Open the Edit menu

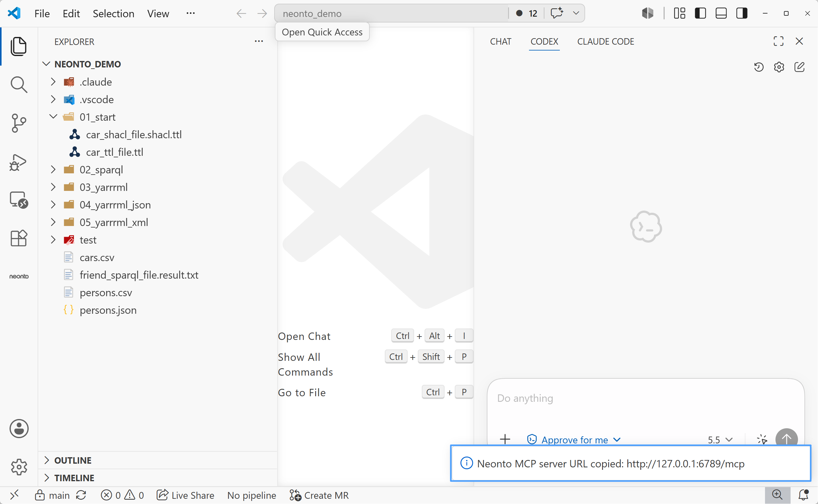click(71, 14)
